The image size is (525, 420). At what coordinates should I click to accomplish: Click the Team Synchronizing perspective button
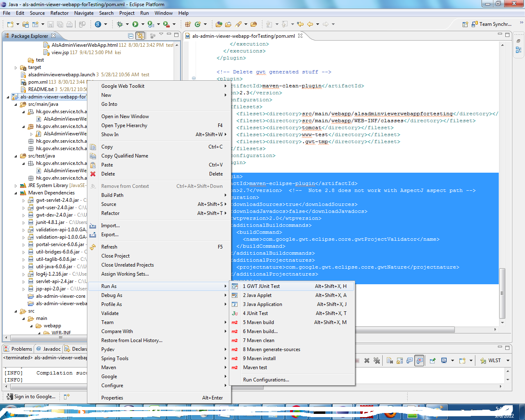pos(492,24)
